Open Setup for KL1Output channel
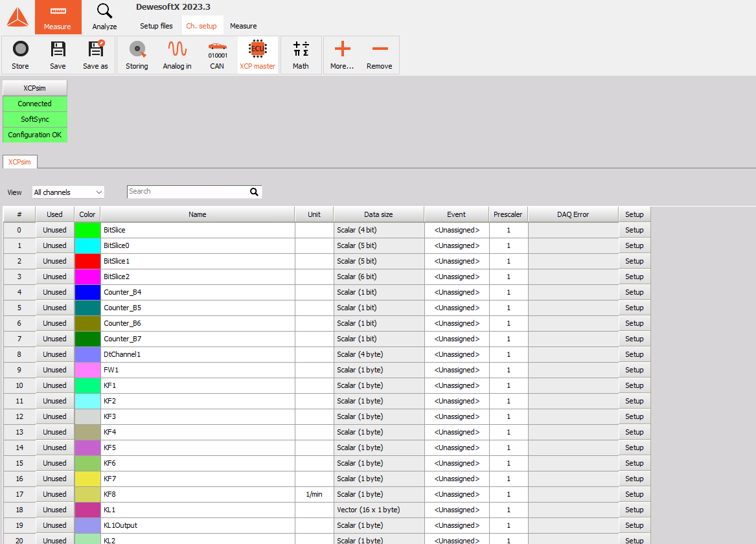The image size is (756, 544). pos(634,525)
